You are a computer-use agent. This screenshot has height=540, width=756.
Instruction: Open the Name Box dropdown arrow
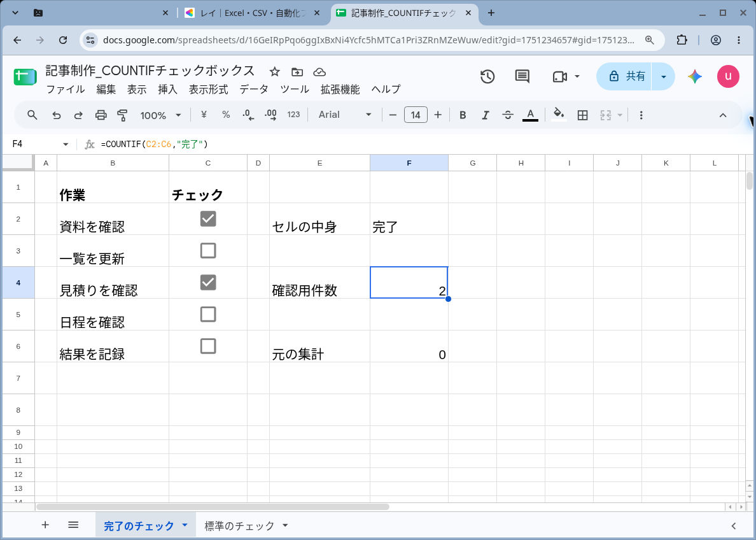click(x=66, y=145)
